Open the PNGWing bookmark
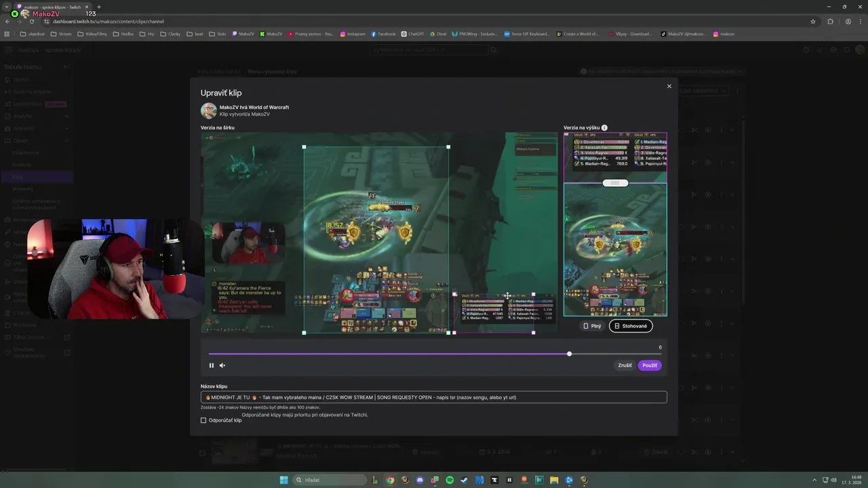The width and height of the screenshot is (868, 488). 475,34
